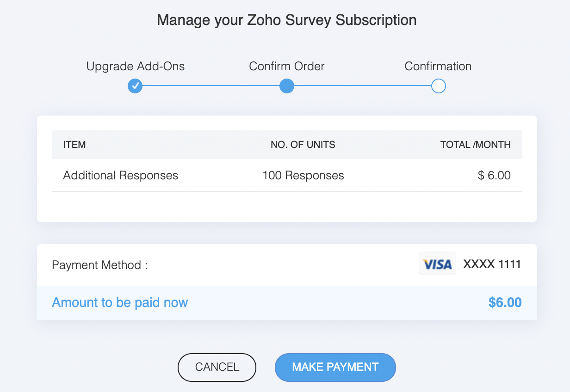
Task: Click the NO. OF UNITS column header
Action: tap(303, 145)
